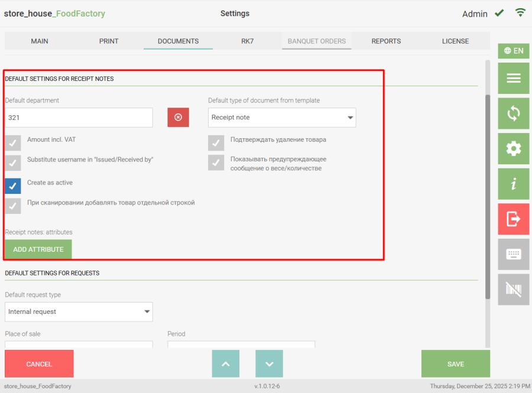Toggle the Amount incl. VAT checkbox

click(13, 143)
